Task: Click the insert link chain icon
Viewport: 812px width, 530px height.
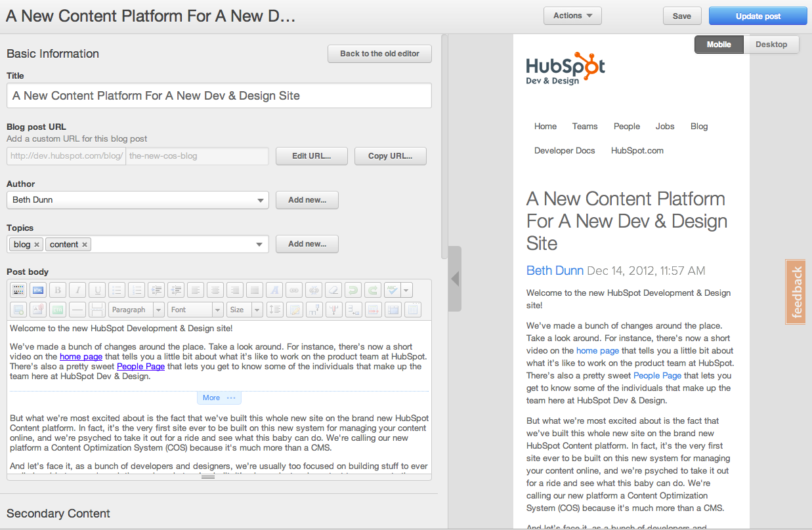Action: coord(294,290)
